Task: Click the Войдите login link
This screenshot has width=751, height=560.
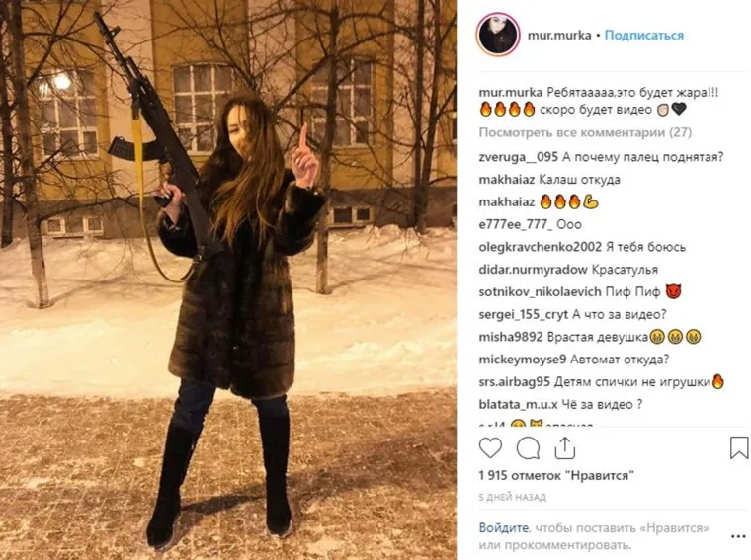Action: [504, 528]
